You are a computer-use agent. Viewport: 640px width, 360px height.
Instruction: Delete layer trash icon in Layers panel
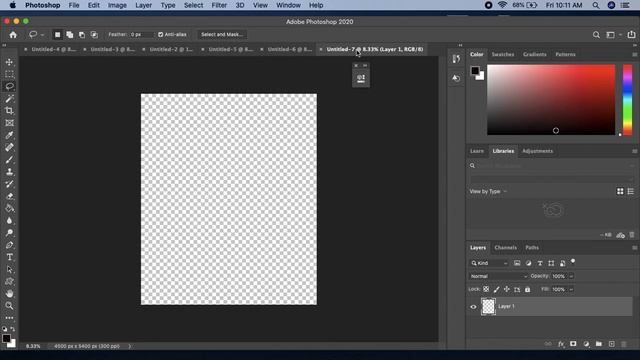(624, 344)
